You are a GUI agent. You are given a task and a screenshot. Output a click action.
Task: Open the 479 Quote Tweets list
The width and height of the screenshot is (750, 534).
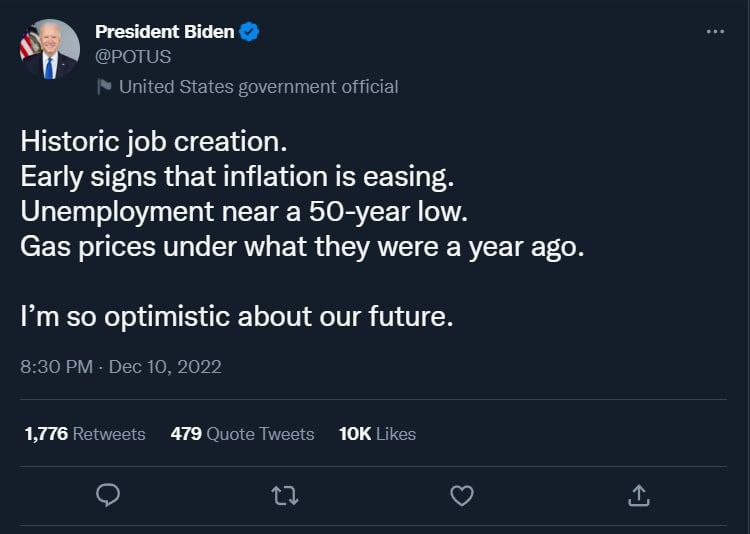(242, 434)
